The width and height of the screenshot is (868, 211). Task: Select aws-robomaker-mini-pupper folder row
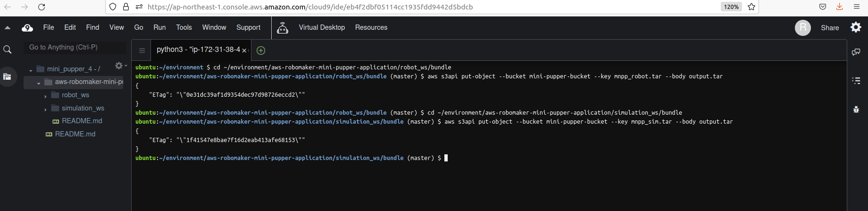point(74,82)
